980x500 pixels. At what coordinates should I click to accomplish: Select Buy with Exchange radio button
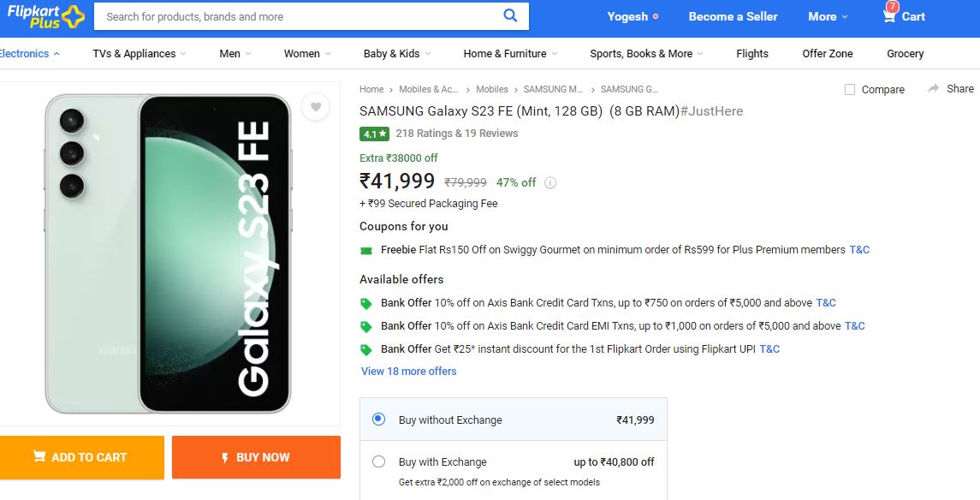(379, 461)
